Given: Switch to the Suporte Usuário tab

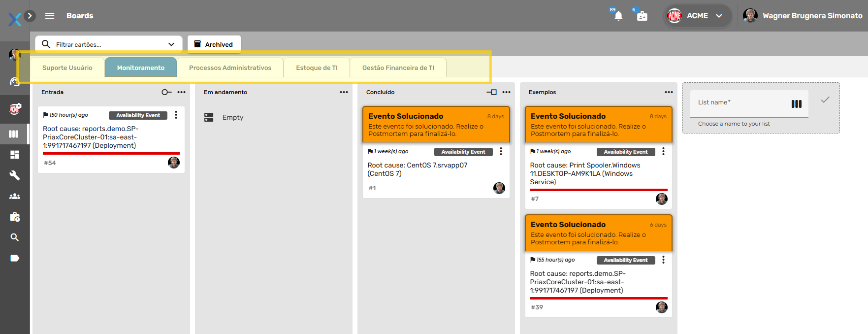Looking at the screenshot, I should coord(67,68).
